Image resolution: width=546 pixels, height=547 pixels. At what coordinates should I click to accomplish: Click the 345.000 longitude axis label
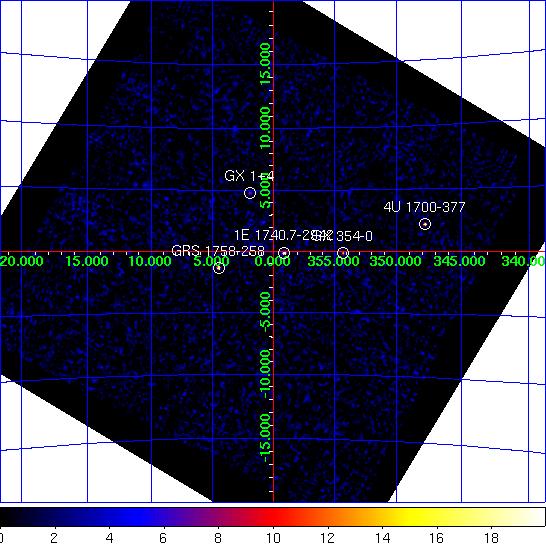coord(459,261)
